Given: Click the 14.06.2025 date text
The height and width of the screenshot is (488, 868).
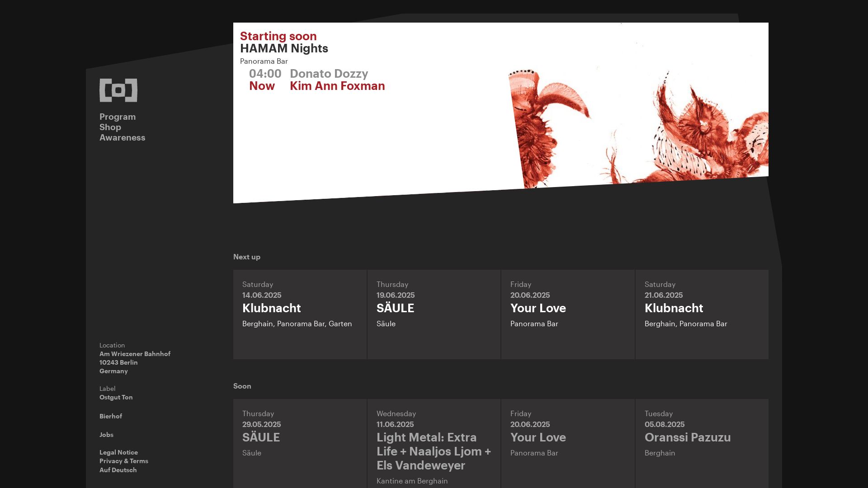Looking at the screenshot, I should tap(262, 295).
